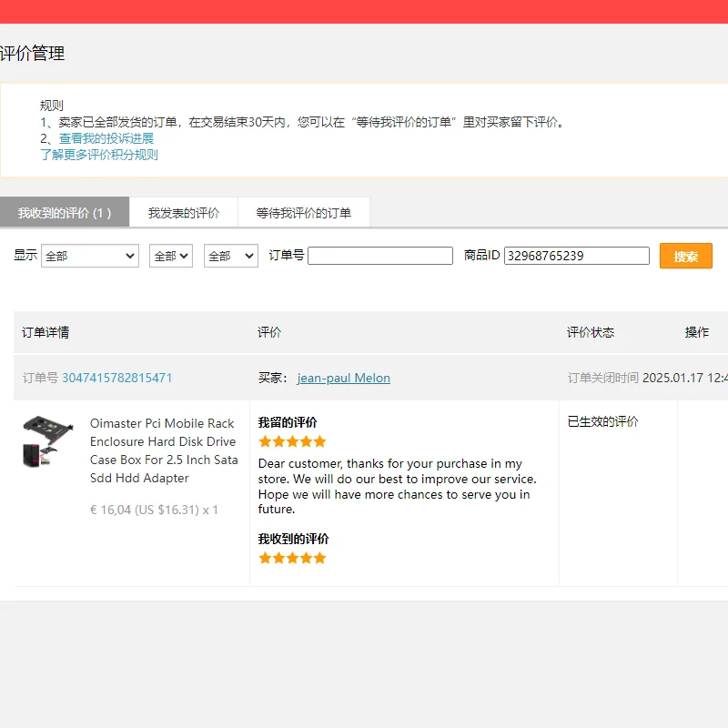Click the five-star rating under 我留的评价
This screenshot has height=728, width=728.
pos(292,441)
